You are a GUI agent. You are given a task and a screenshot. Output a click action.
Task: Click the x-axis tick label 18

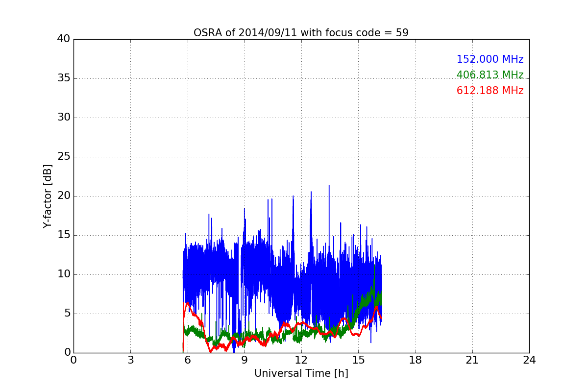(416, 360)
